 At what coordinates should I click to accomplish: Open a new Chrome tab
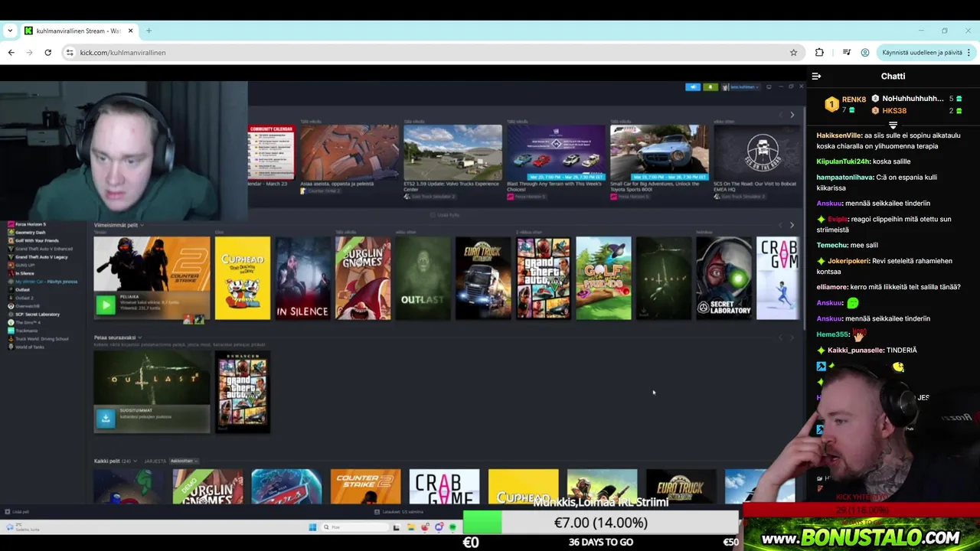pos(149,31)
